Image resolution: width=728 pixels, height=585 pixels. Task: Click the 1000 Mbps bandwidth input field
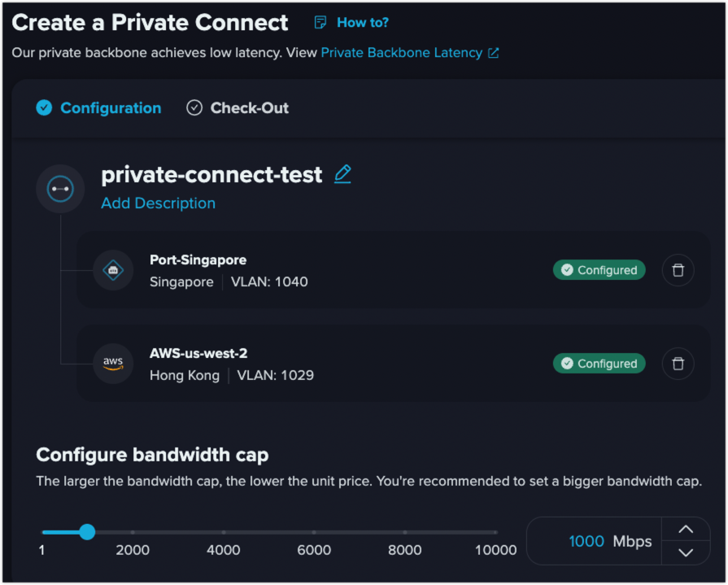click(595, 541)
